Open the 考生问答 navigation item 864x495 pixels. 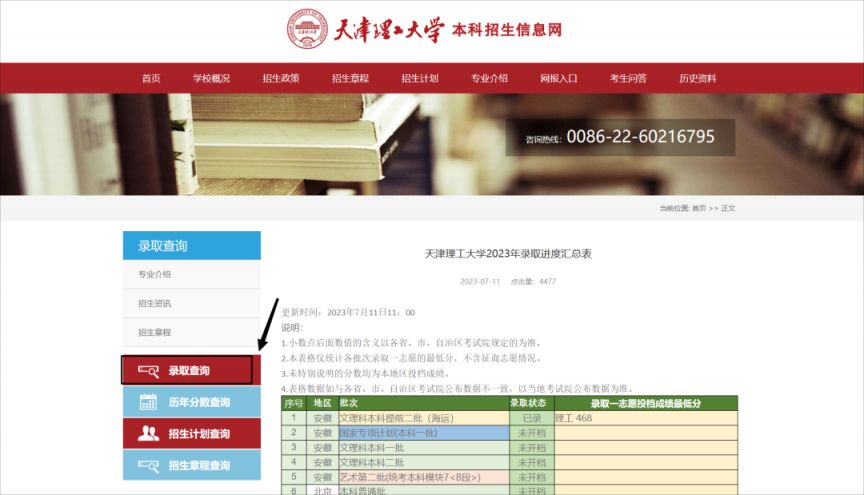pos(628,78)
